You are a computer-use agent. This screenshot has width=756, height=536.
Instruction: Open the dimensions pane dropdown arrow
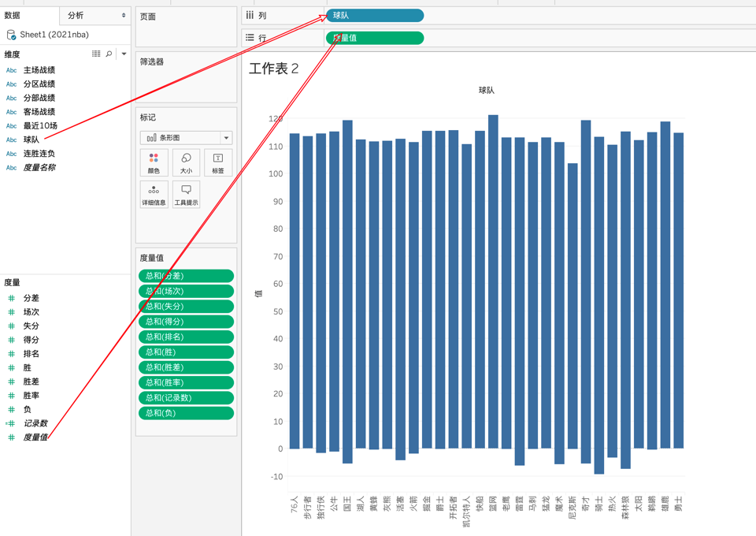coord(124,54)
